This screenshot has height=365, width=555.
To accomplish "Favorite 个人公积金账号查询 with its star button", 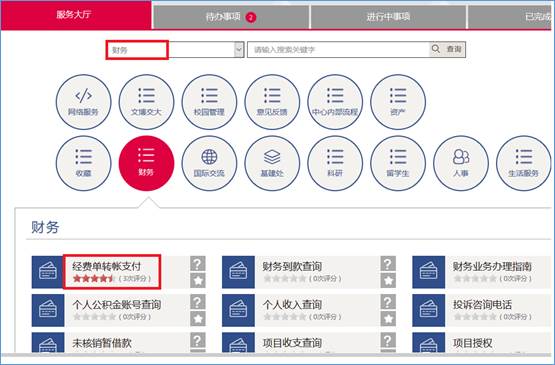I will [x=198, y=319].
